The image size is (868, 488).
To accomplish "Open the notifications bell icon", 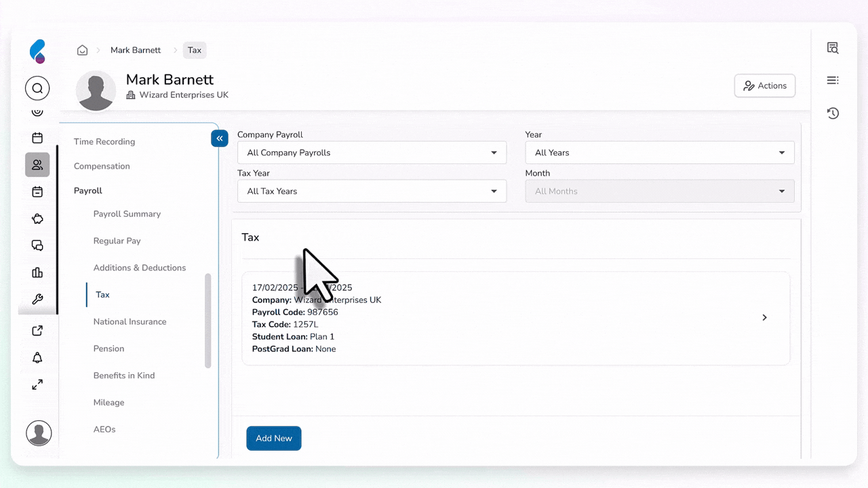I will [x=37, y=358].
